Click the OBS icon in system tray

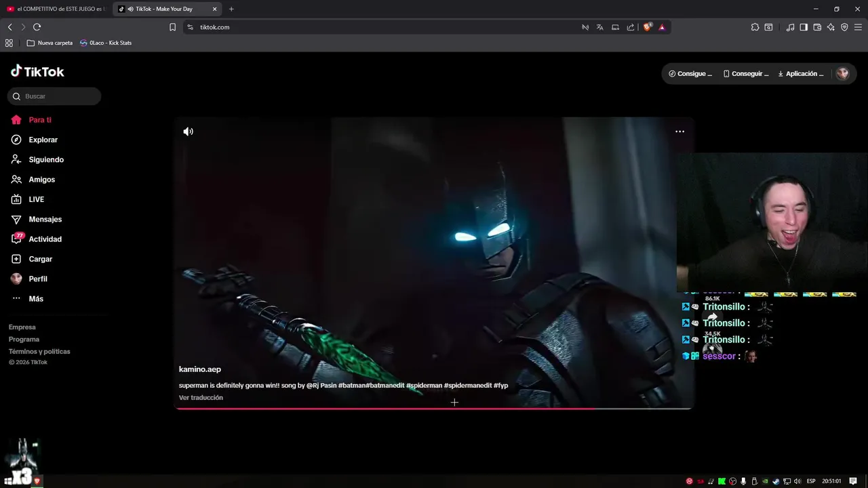click(x=732, y=481)
